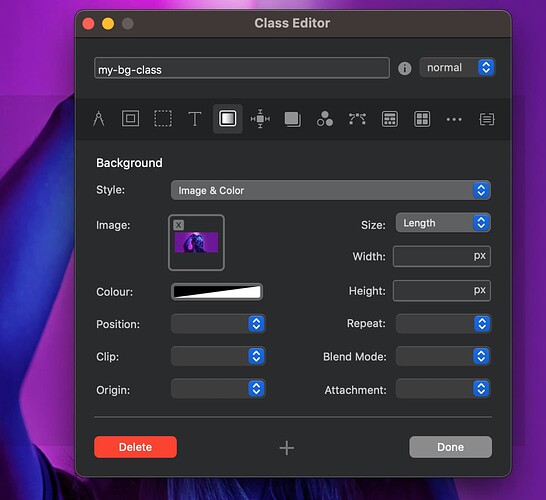Minimize the Class Editor window
This screenshot has height=500, width=546.
click(108, 24)
